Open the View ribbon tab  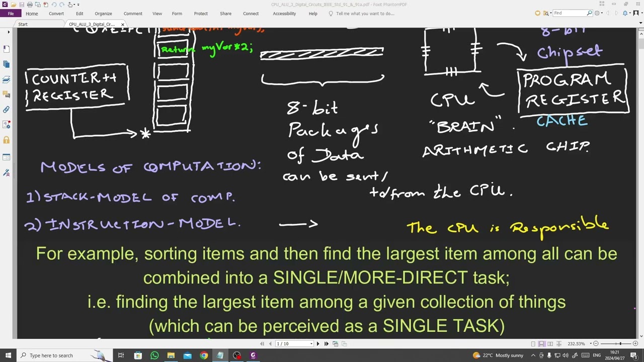point(157,14)
